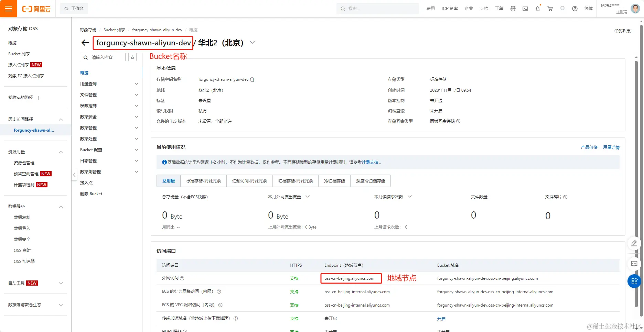Open ICP 备案 in the top bar

450,9
